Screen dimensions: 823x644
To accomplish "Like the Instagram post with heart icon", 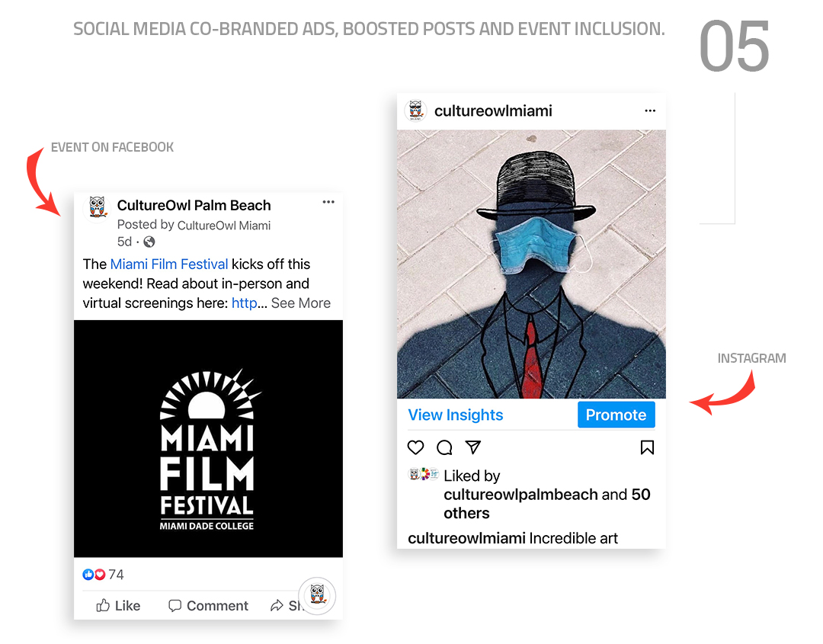I will point(416,447).
